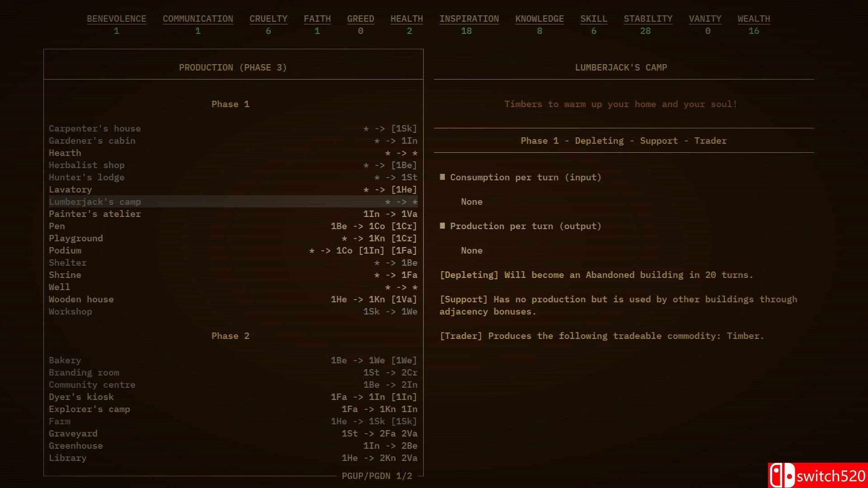The height and width of the screenshot is (488, 868).
Task: Click the Cruelty resource header
Action: pos(269,19)
